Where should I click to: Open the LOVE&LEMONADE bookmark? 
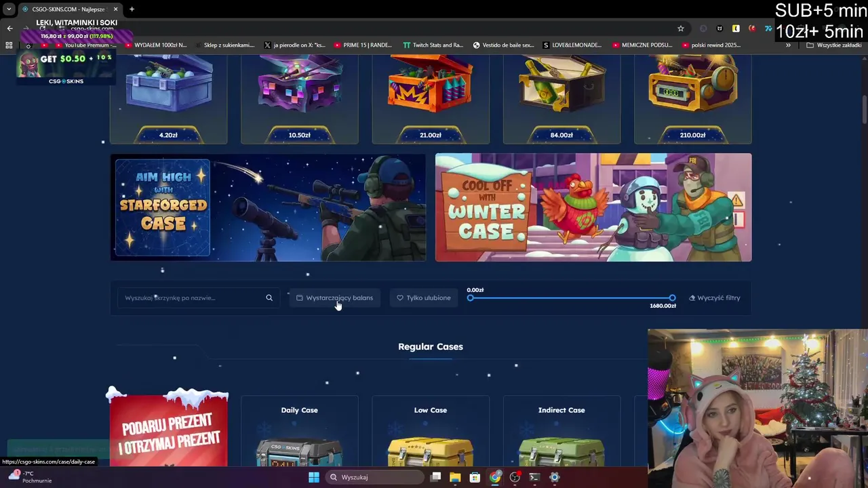(x=572, y=45)
